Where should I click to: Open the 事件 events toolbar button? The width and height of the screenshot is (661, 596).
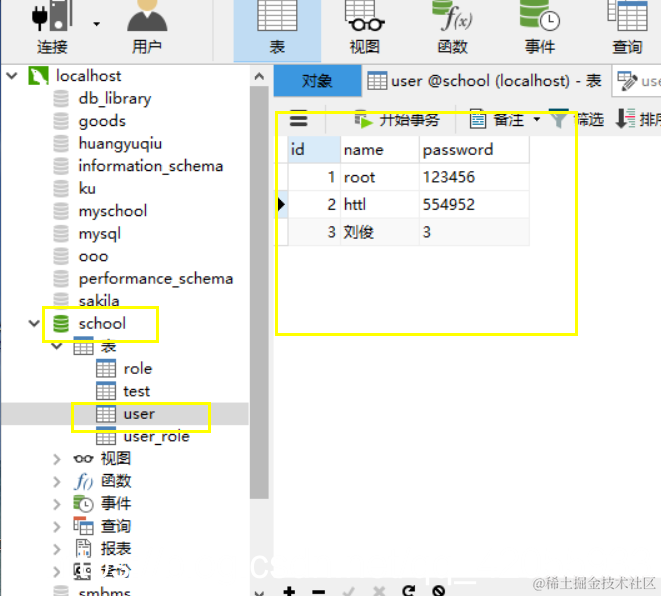click(x=540, y=29)
